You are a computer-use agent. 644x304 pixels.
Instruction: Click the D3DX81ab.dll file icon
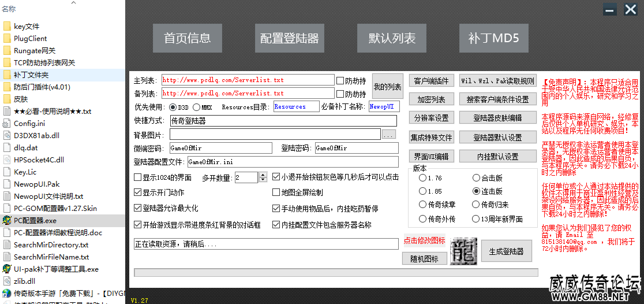[x=7, y=135]
